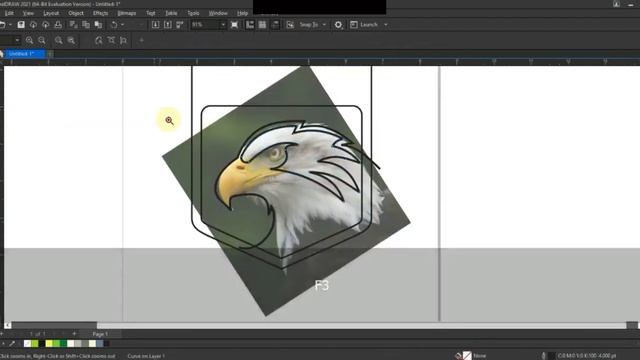Screen dimensions: 640x360
Task: Open the Table menu
Action: (x=171, y=13)
